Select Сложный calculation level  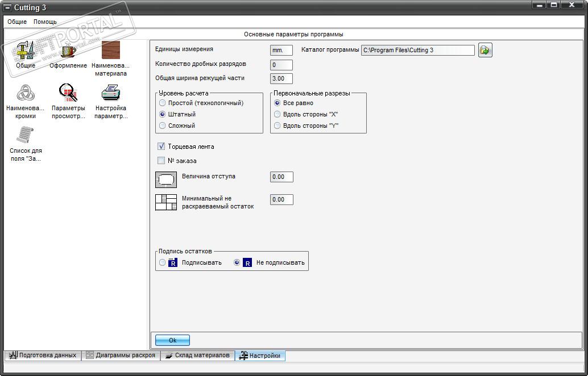coord(163,126)
